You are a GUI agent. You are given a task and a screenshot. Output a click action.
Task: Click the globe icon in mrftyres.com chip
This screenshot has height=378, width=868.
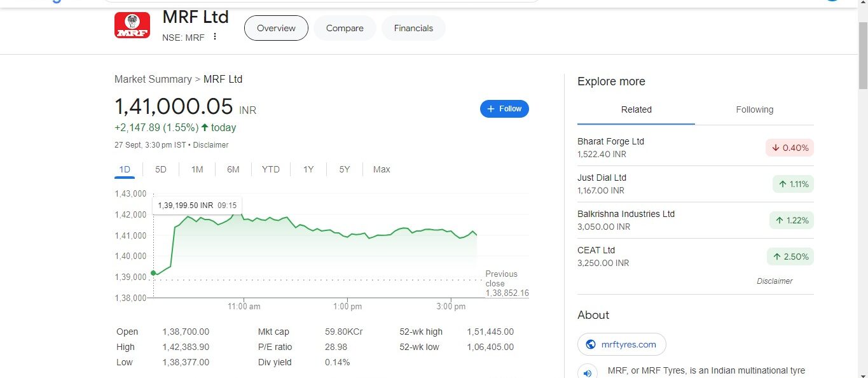[x=591, y=344]
